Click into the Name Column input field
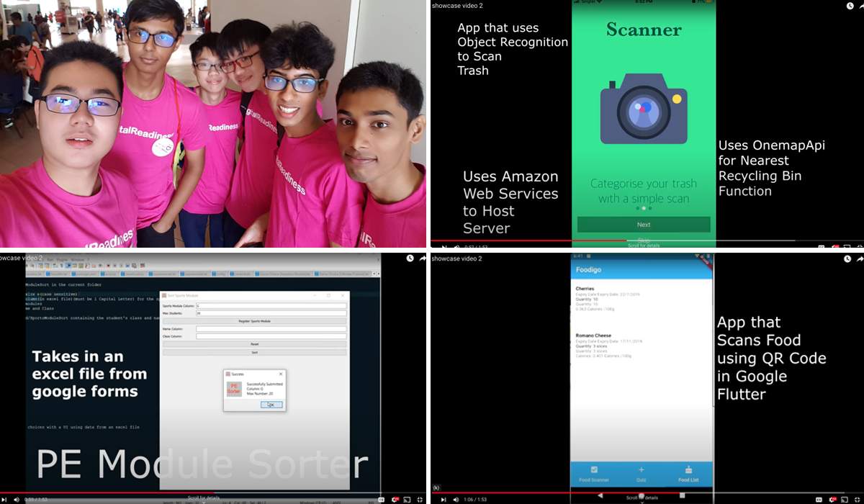 click(x=271, y=329)
